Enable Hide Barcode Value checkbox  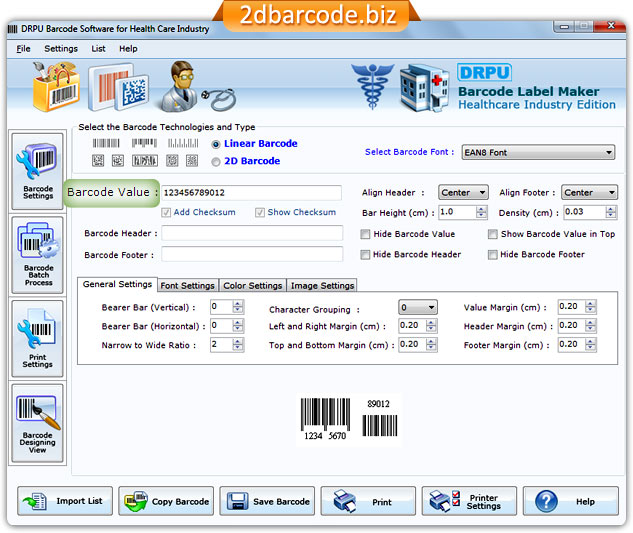click(x=365, y=234)
